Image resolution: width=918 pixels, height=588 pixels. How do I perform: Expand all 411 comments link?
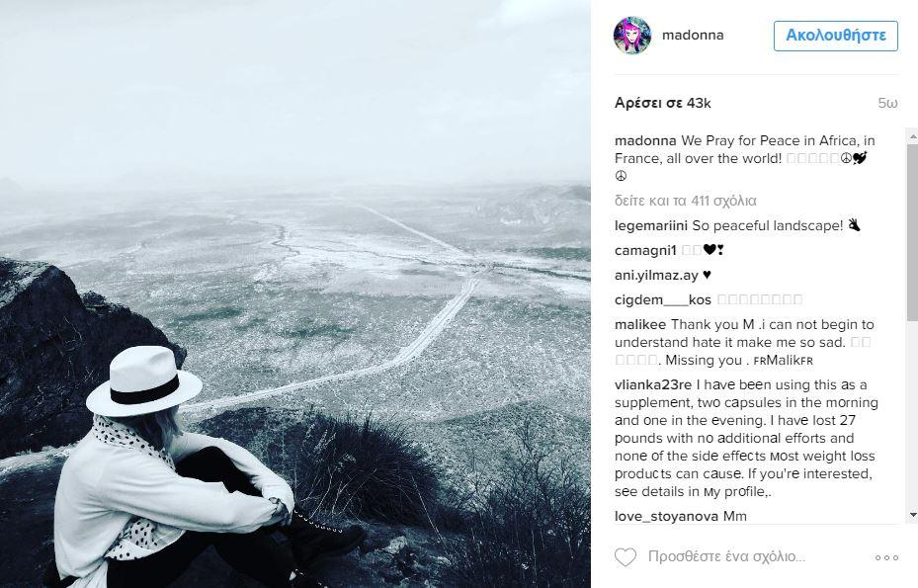(x=686, y=201)
